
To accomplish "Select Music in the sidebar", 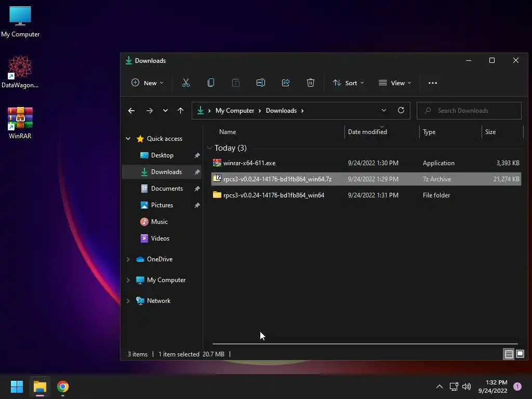I will [159, 222].
